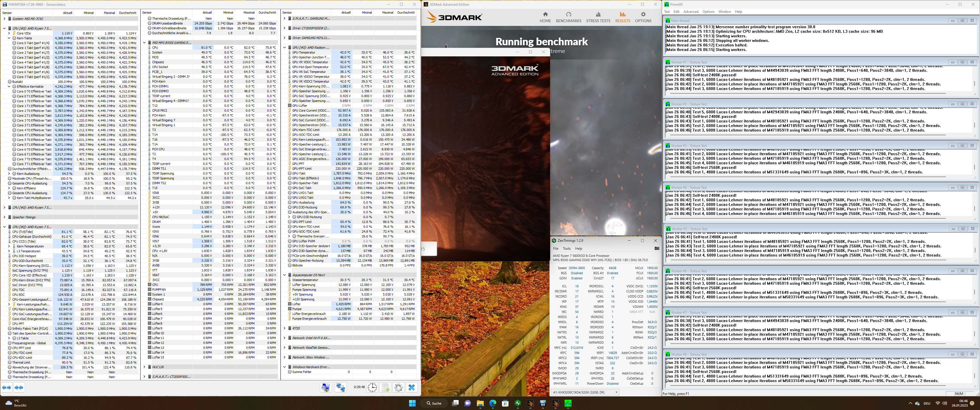
Task: Reset the HWiNFO clock timer icon
Action: click(x=372, y=388)
